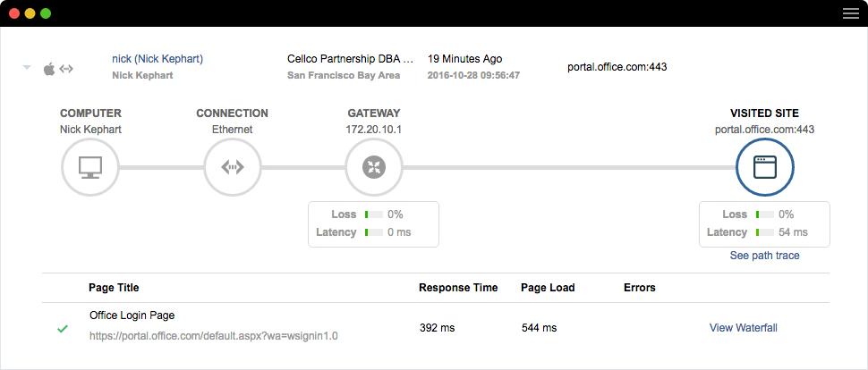The image size is (868, 370).
Task: Click the Page Load column header
Action: pyautogui.click(x=548, y=288)
